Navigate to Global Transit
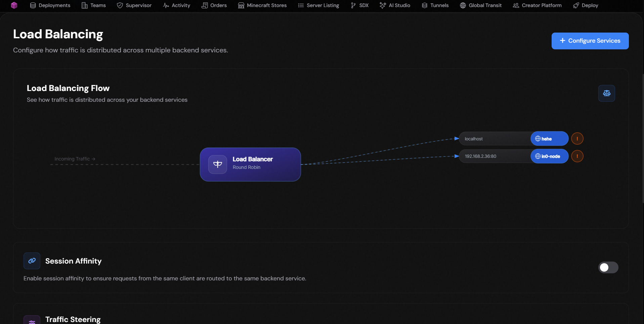The width and height of the screenshot is (644, 324). coord(481,5)
